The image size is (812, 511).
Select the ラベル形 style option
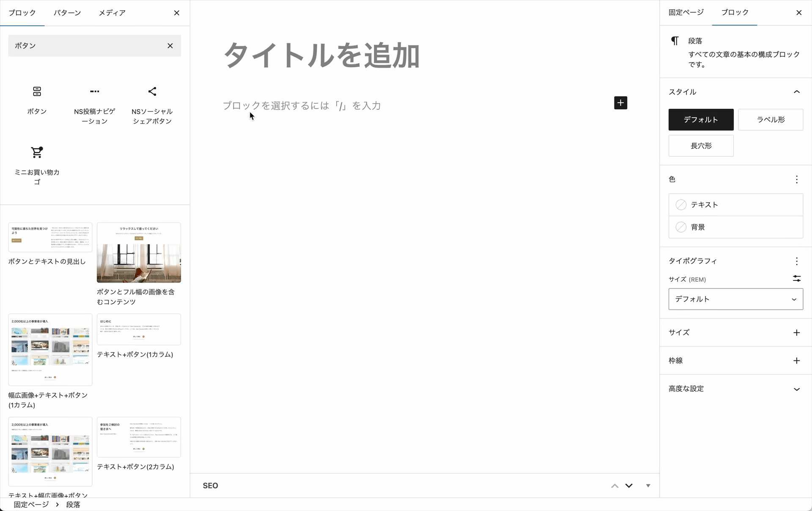pyautogui.click(x=770, y=120)
